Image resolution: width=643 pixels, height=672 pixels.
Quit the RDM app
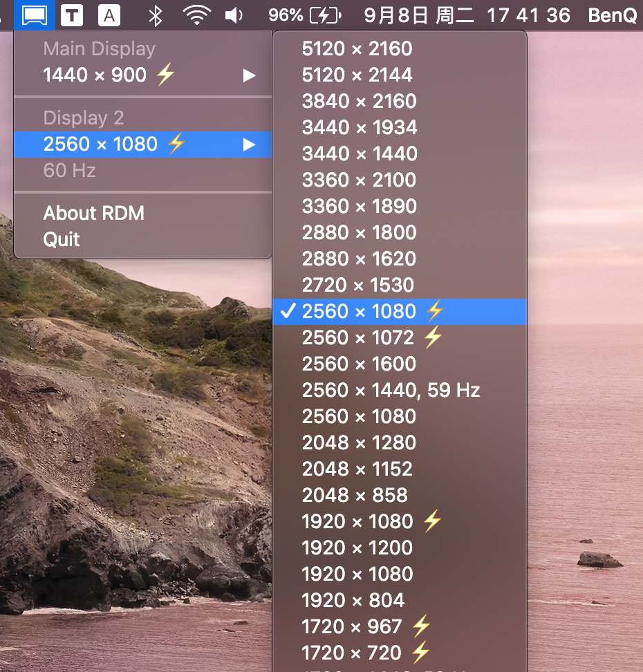click(x=142, y=239)
